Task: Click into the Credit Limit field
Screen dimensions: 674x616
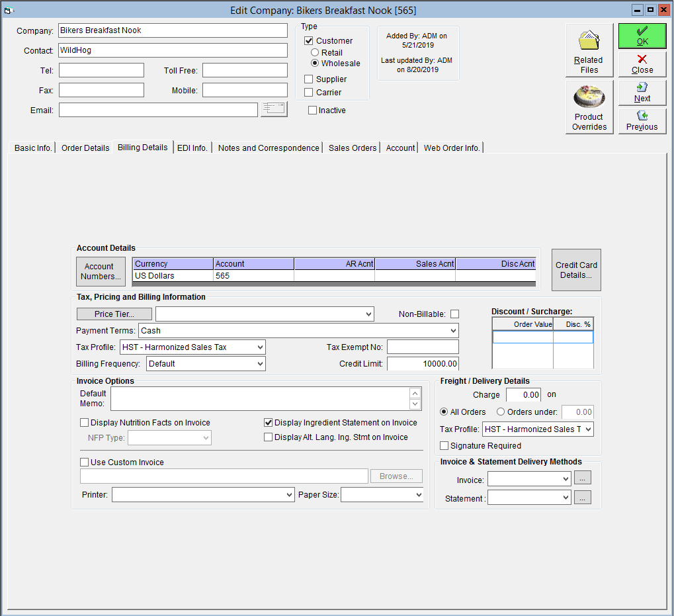Action: tap(423, 364)
